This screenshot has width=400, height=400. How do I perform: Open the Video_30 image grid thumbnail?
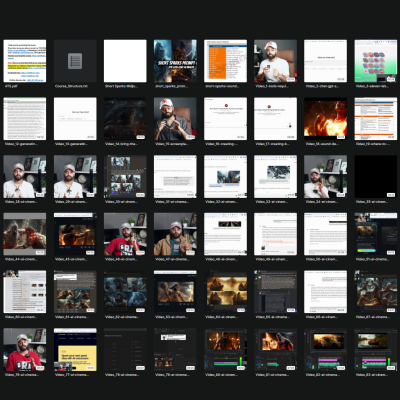125,176
